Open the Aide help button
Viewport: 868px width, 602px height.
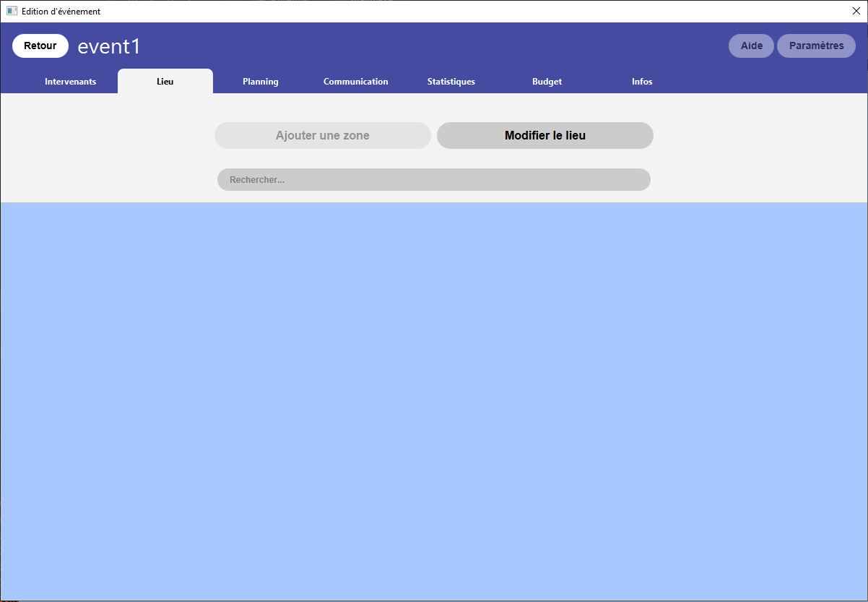751,46
